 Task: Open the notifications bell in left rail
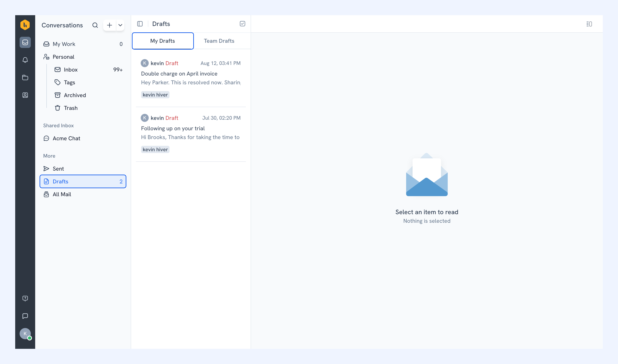click(x=25, y=60)
